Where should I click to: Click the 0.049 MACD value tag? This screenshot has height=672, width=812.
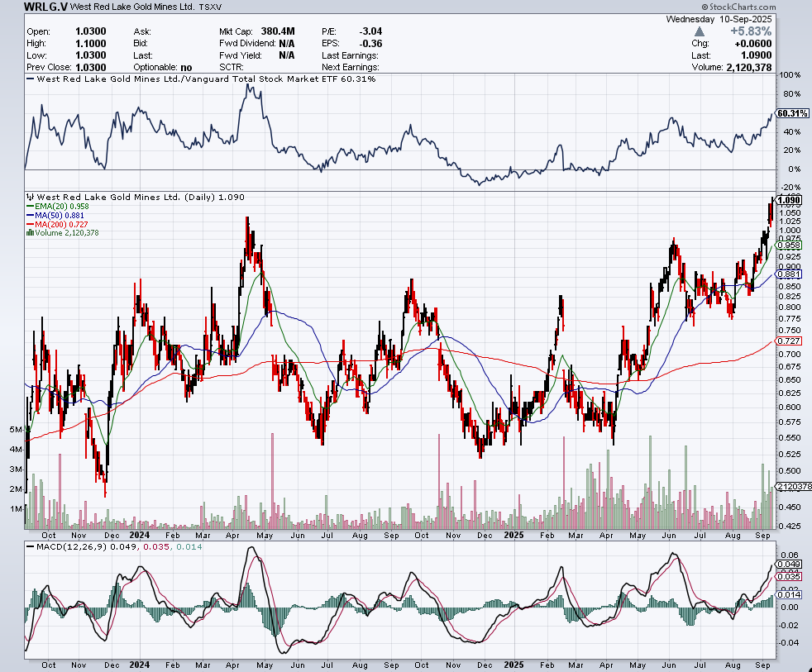tap(790, 565)
